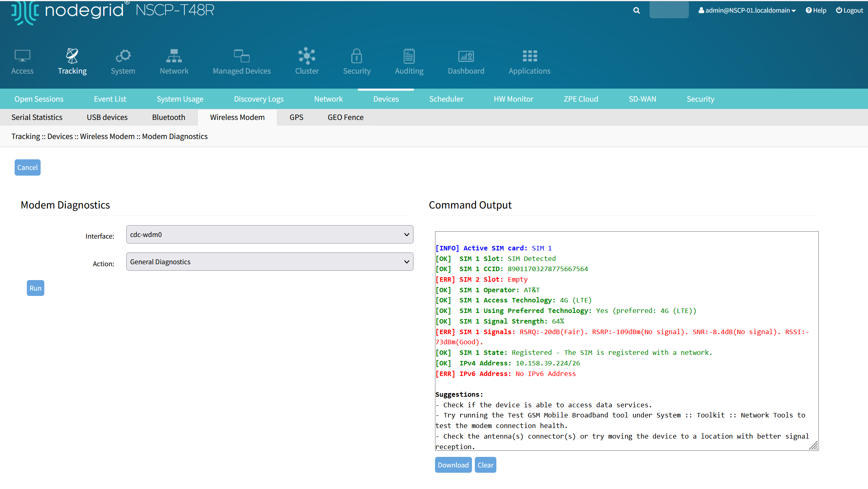Select the Wireless Modem tab

[x=237, y=117]
